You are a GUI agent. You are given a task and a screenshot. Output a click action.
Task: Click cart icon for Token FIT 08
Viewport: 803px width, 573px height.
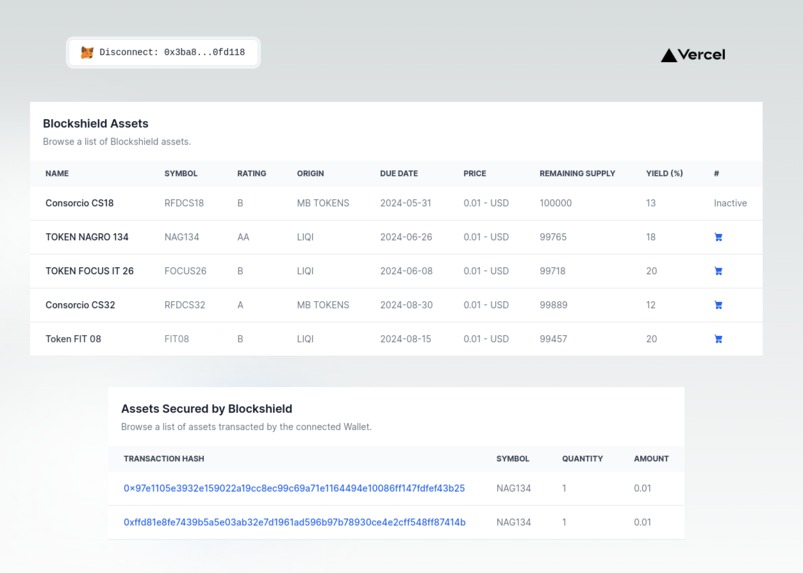click(719, 339)
